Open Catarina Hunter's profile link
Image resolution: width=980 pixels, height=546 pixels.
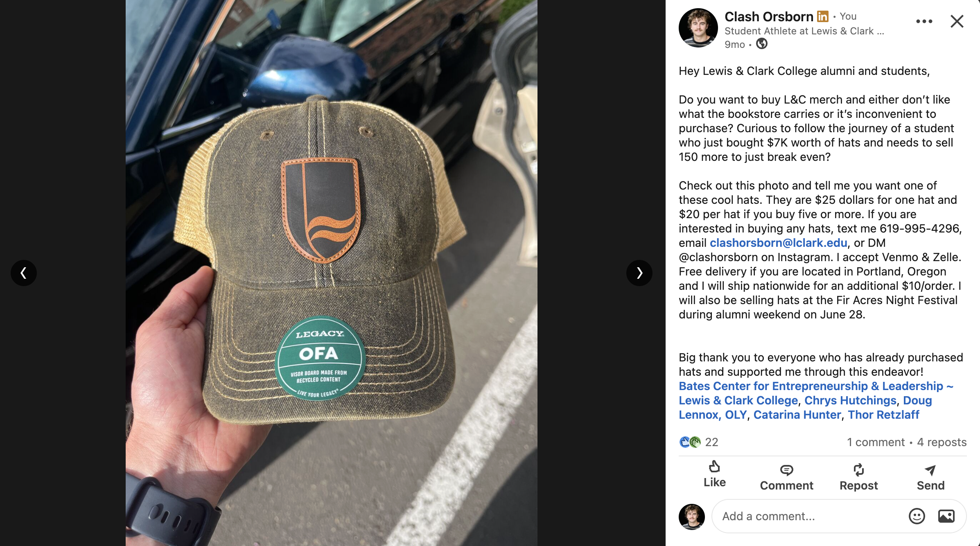click(797, 415)
